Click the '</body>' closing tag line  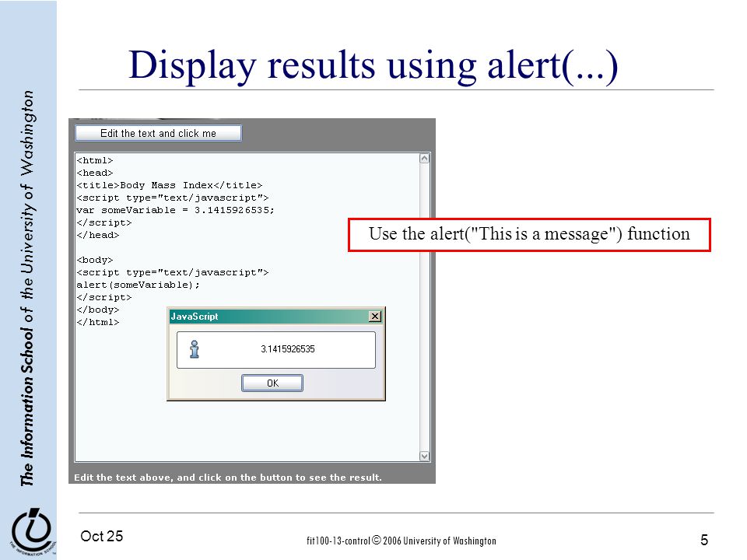tap(98, 310)
